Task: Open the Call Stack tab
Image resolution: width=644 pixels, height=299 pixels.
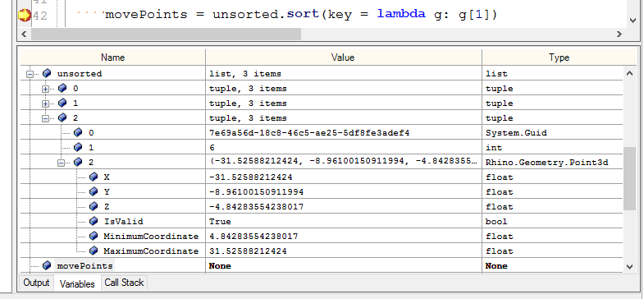Action: tap(124, 283)
